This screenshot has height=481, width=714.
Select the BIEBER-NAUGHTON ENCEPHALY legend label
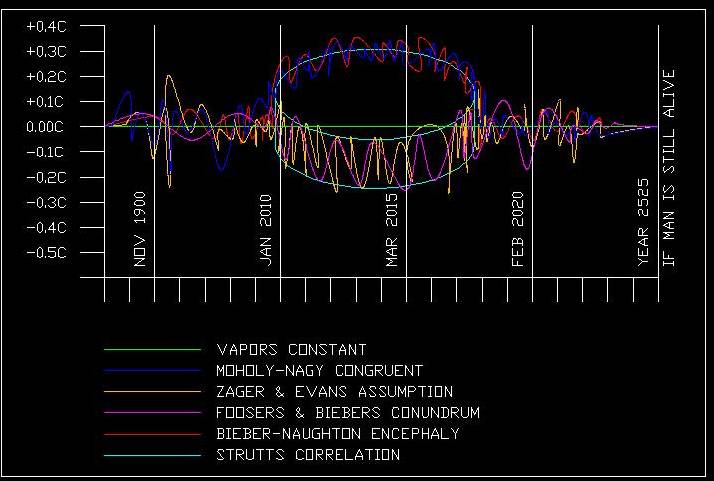click(338, 434)
